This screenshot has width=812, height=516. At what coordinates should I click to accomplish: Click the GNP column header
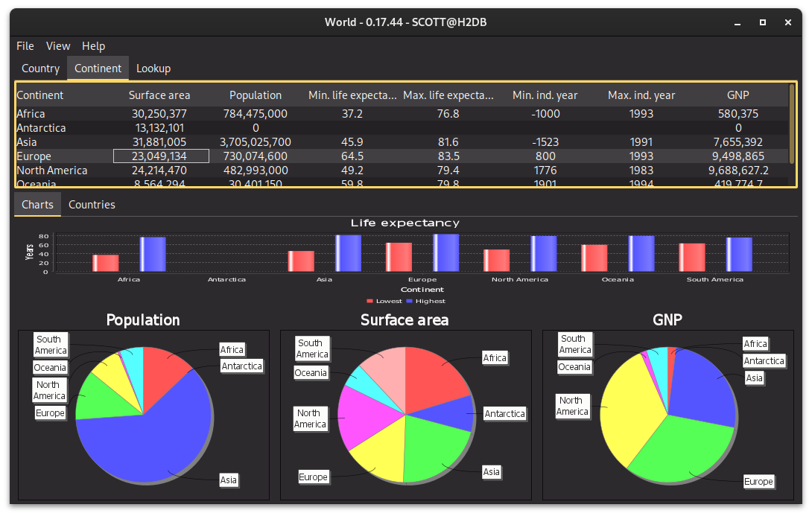click(738, 95)
